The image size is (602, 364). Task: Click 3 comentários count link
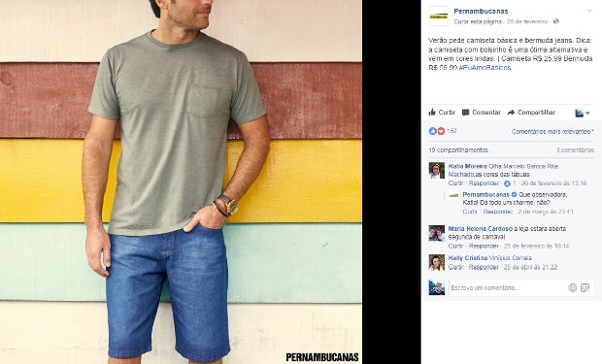[575, 149]
